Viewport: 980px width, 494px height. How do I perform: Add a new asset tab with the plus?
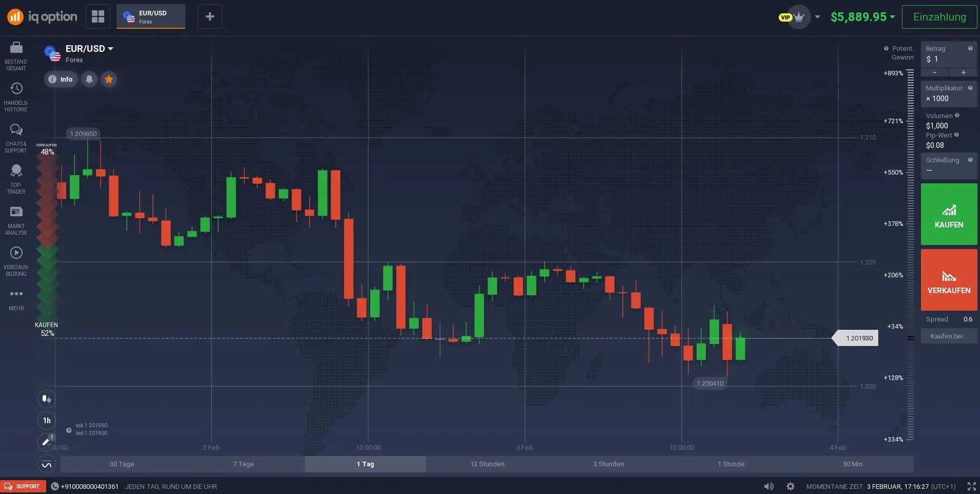pyautogui.click(x=209, y=16)
